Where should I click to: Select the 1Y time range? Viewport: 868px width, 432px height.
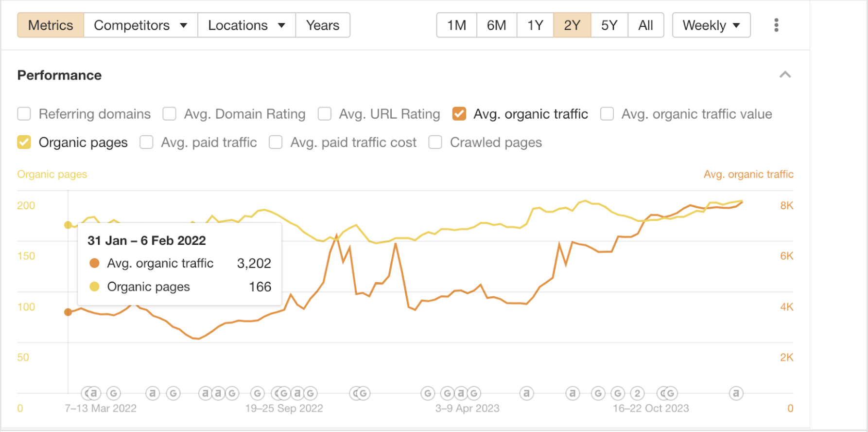pos(535,25)
